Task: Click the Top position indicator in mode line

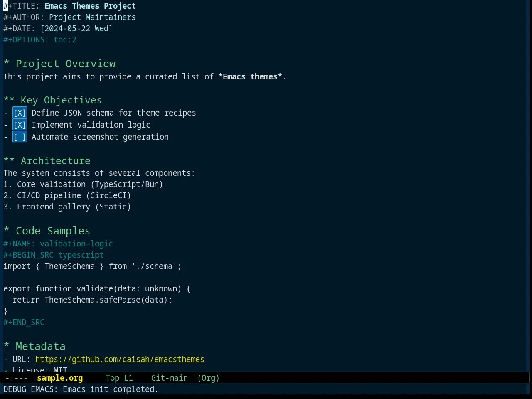Action: (112, 378)
